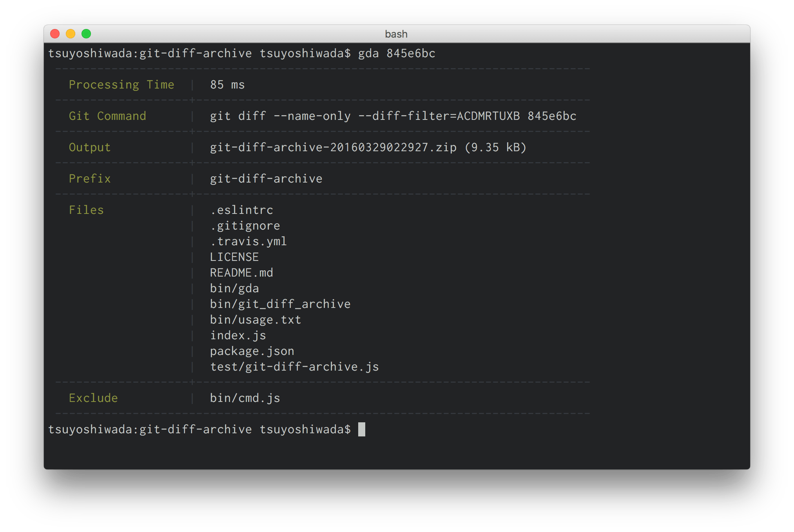Click the Exclude label
This screenshot has width=794, height=532.
[x=93, y=398]
